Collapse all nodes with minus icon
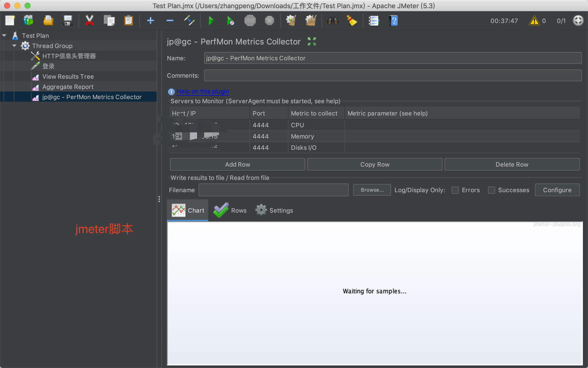The width and height of the screenshot is (588, 368). [x=170, y=21]
